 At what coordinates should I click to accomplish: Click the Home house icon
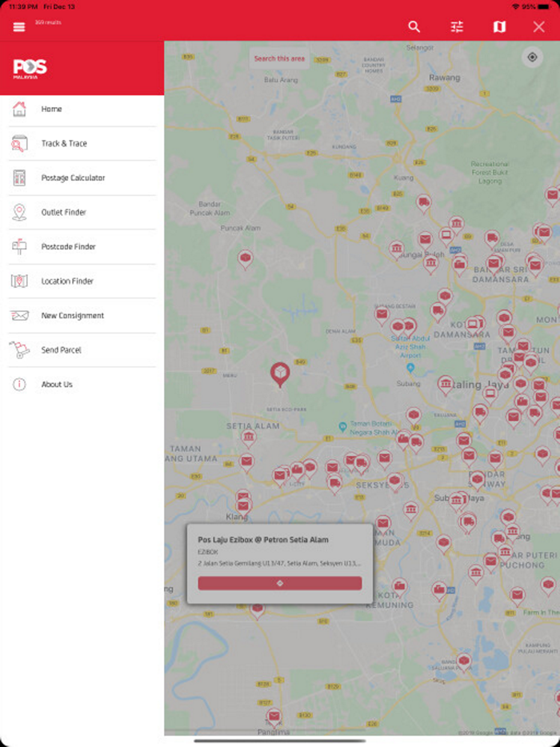(19, 109)
